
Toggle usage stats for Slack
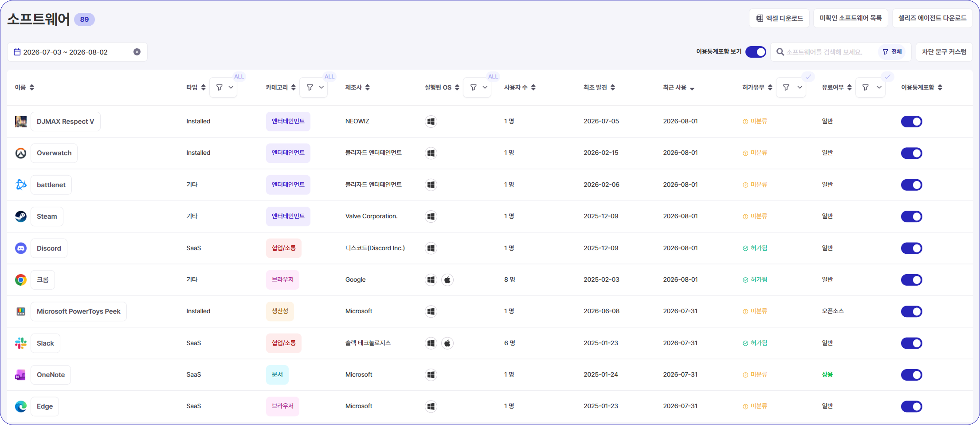tap(912, 343)
